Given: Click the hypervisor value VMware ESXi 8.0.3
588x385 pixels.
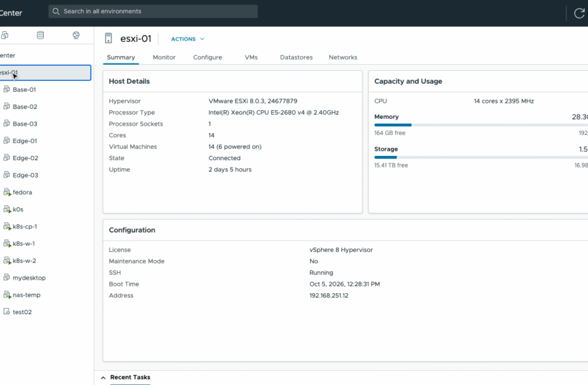Looking at the screenshot, I should point(253,101).
